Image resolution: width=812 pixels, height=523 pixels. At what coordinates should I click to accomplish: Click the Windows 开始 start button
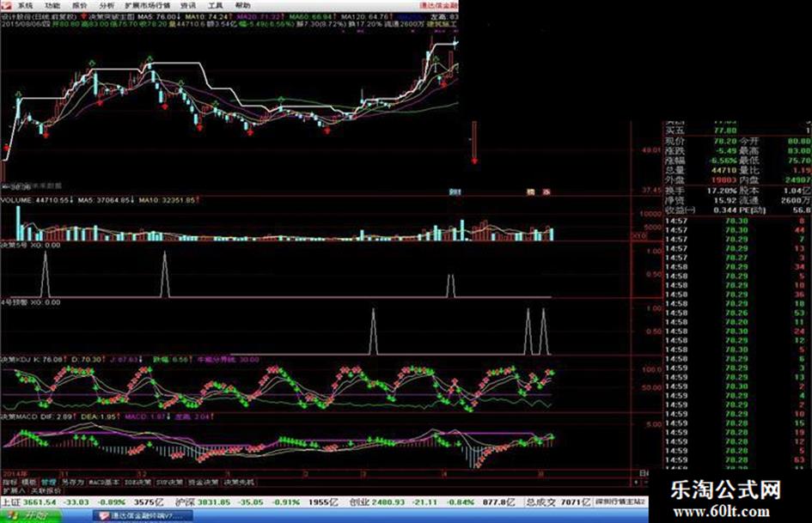(x=30, y=516)
